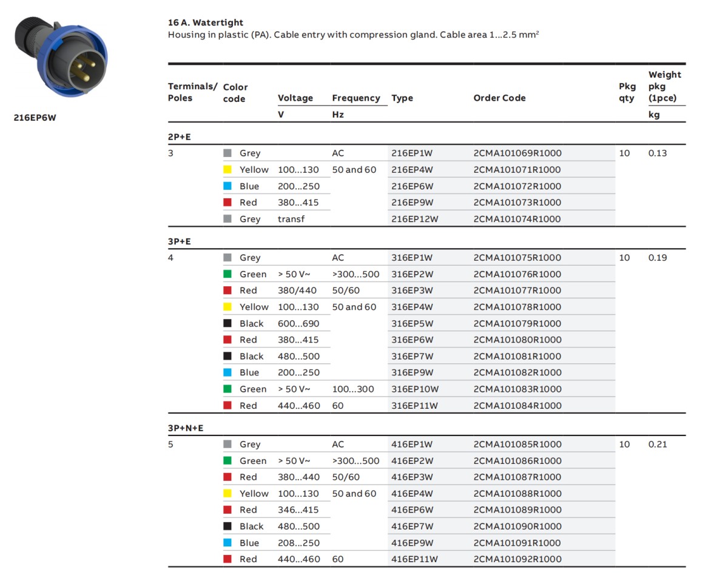Select order code 2CMA101072R1000
This screenshot has width=728, height=581.
(517, 186)
